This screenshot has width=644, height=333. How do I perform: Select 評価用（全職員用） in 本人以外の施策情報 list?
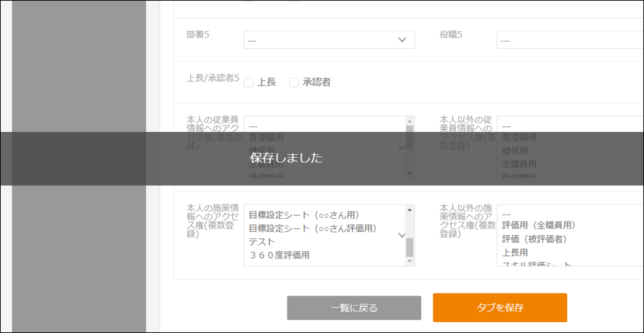tap(539, 226)
